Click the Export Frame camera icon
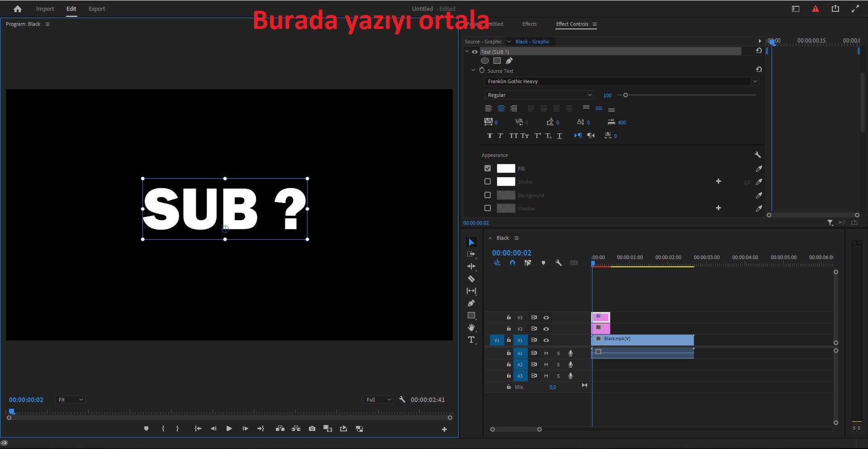Screen dimensions: 868x449 [x=312, y=429]
